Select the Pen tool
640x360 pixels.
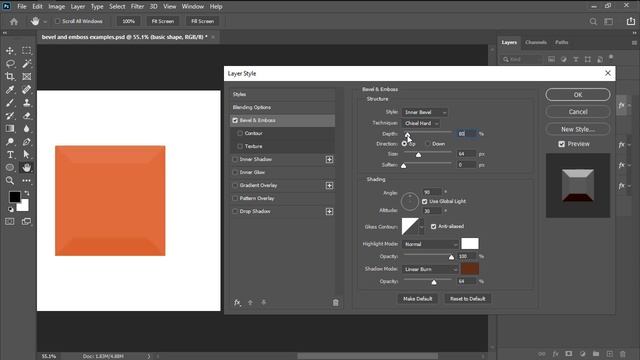(27, 142)
